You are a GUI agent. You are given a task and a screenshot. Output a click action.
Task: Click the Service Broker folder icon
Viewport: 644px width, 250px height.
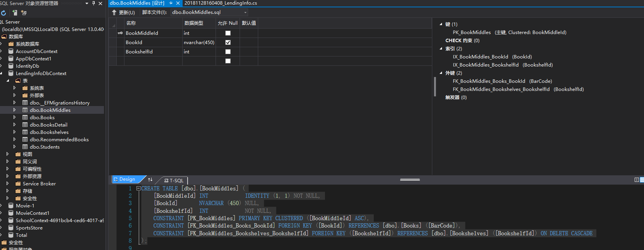click(18, 183)
